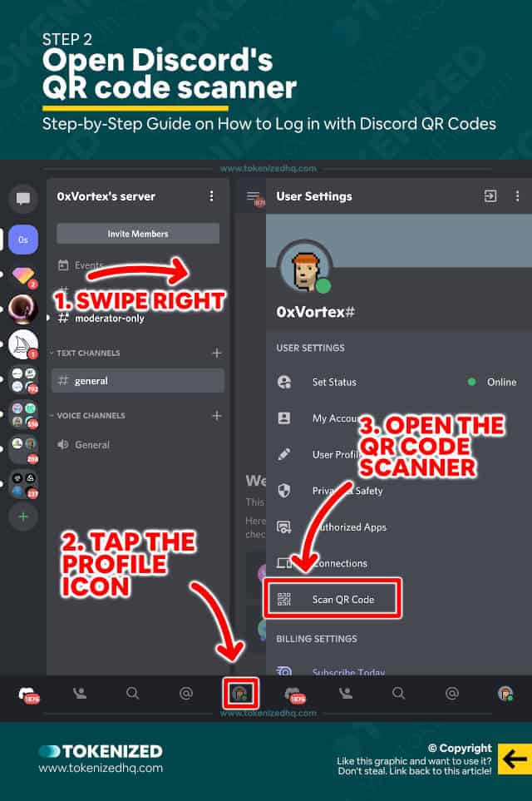Tap Subscribe Today under Billing Settings

[348, 672]
